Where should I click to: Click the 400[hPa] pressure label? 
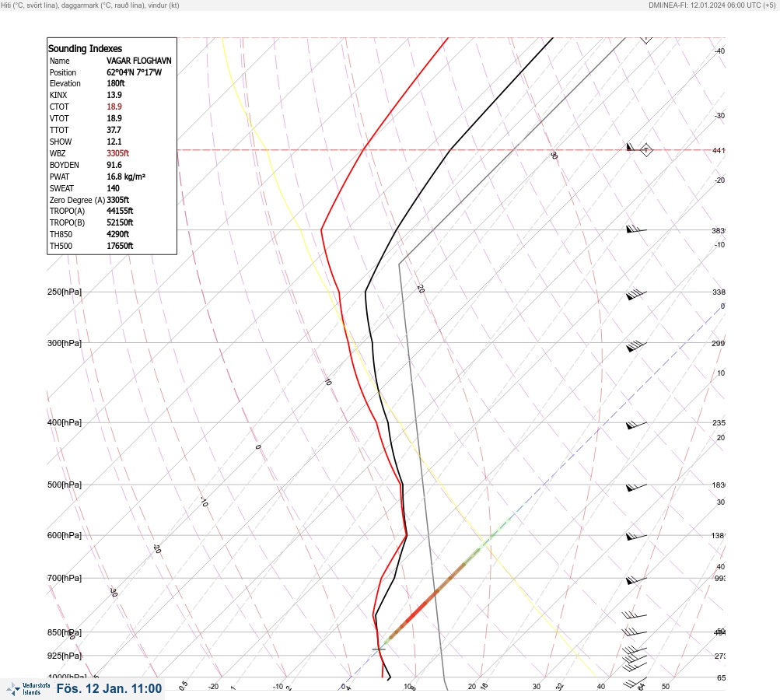(65, 422)
